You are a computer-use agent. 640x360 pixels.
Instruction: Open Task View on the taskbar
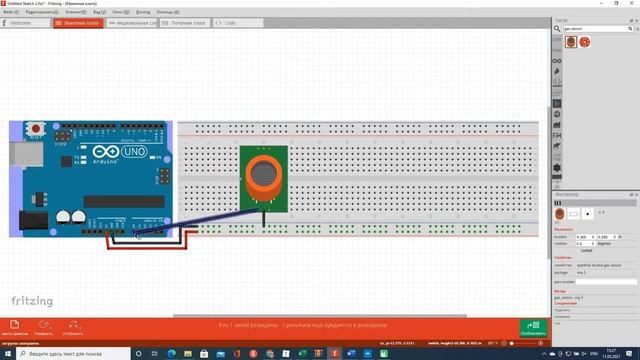point(155,353)
